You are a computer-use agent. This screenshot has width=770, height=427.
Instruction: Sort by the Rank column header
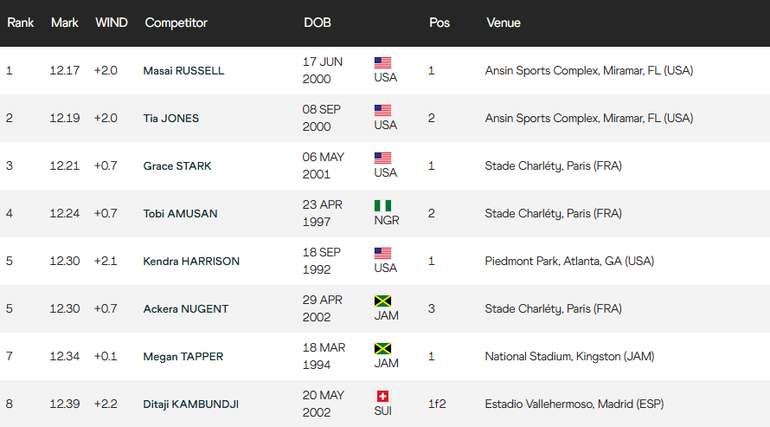pyautogui.click(x=20, y=22)
